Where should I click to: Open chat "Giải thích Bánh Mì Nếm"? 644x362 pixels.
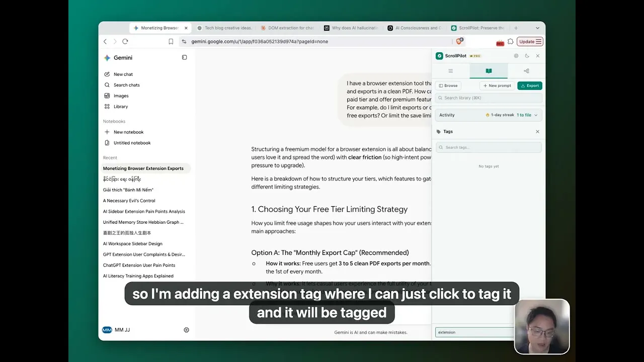[x=128, y=190]
